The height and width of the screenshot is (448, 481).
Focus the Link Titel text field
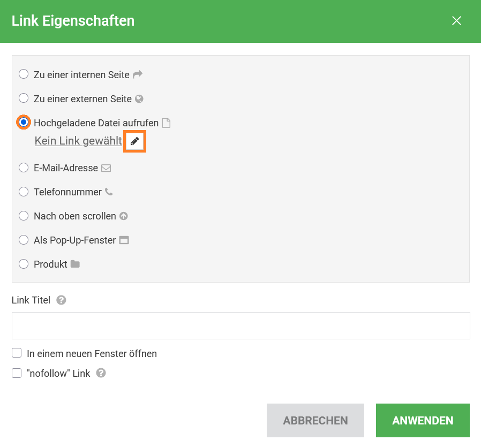[x=241, y=325]
